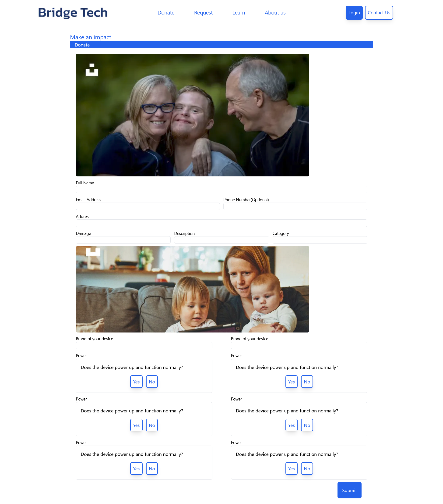The height and width of the screenshot is (504, 443).
Task: Focus the Full Name input field
Action: pos(221,189)
